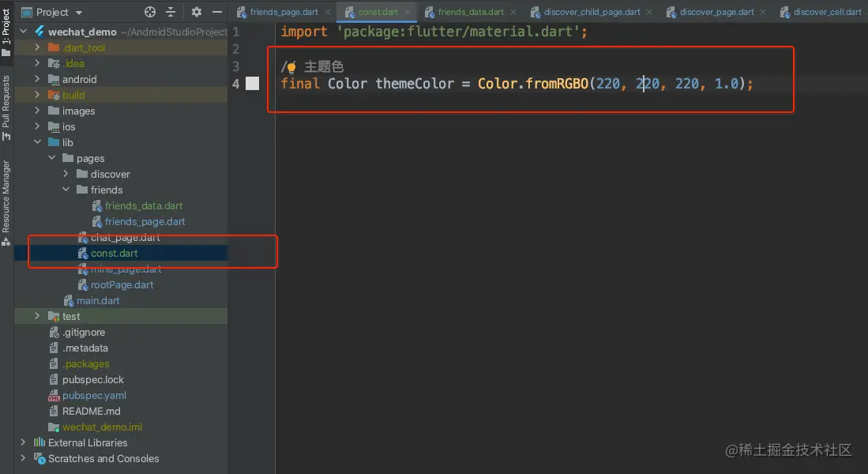Expand the images folder
The width and height of the screenshot is (868, 474).
37,111
